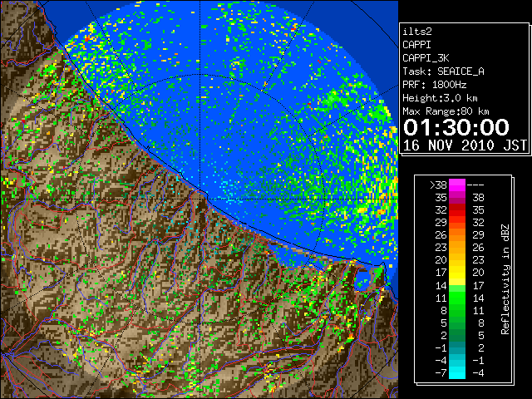This screenshot has width=532, height=399.
Task: Click the 'ilts2' site label
Action: tap(417, 32)
